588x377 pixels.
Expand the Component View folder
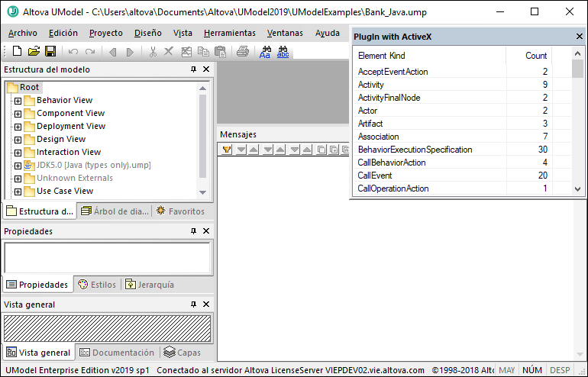[x=18, y=114]
